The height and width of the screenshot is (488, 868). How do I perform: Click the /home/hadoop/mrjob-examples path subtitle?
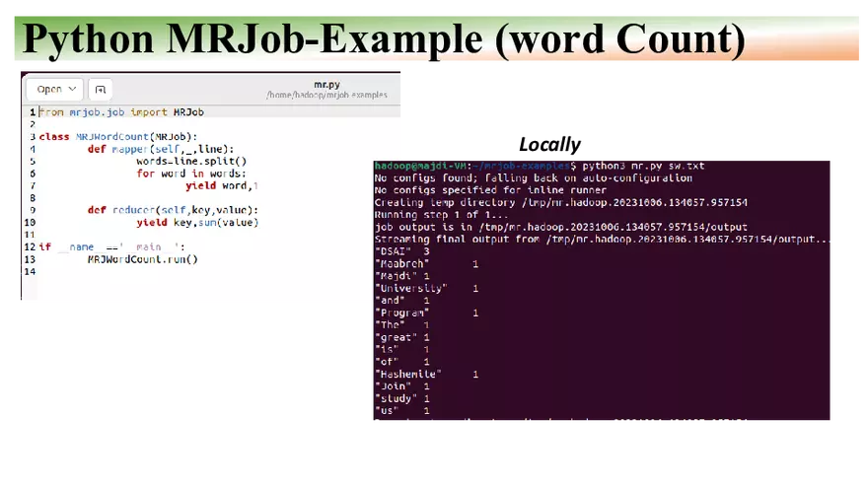click(326, 96)
